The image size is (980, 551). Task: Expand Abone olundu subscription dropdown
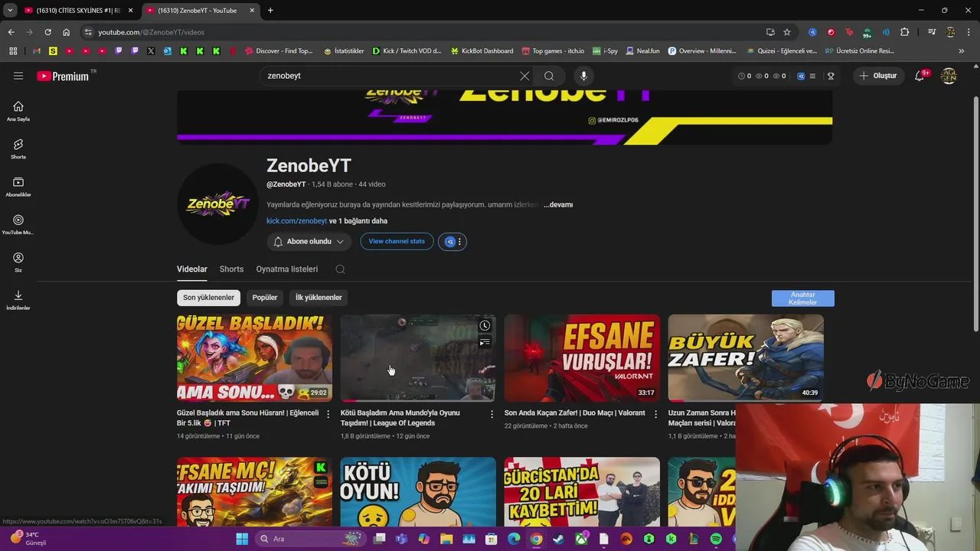pos(309,242)
